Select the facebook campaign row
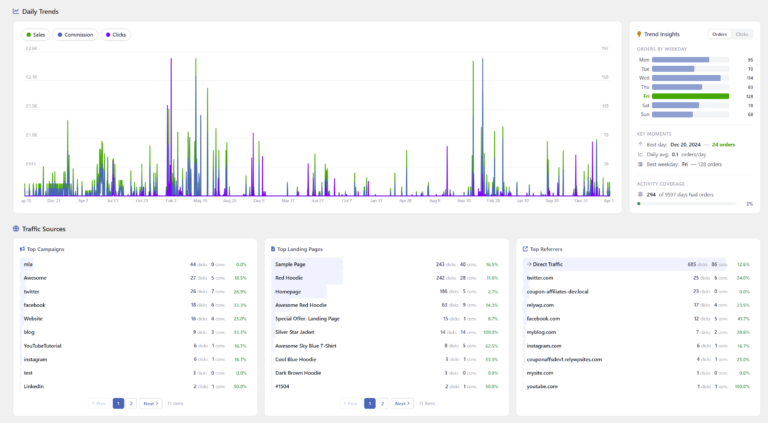768x423 pixels. click(x=135, y=305)
